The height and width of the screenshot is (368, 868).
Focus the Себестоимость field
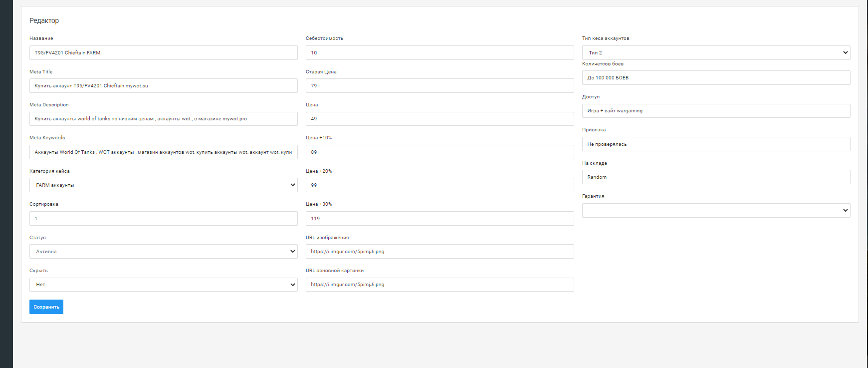pyautogui.click(x=439, y=52)
